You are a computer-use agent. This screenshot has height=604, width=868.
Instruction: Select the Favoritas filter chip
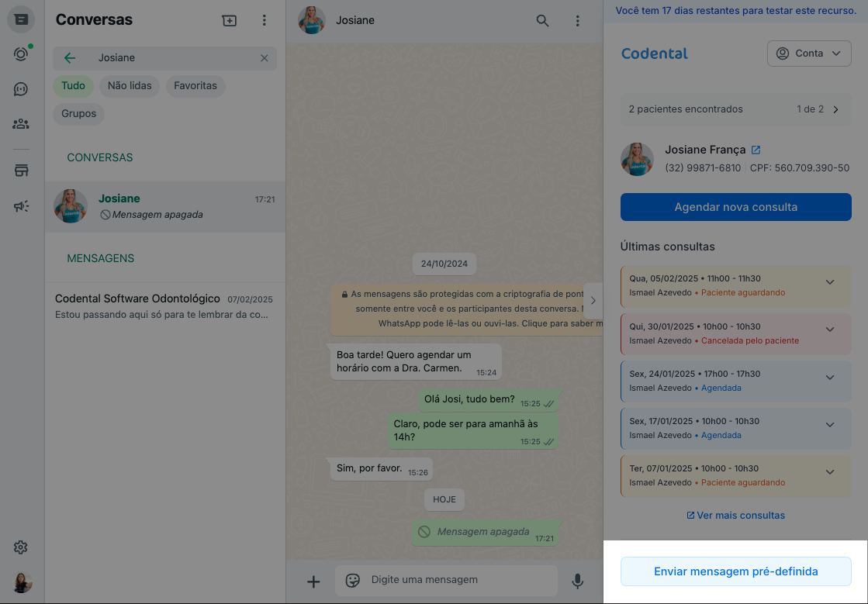coord(195,86)
